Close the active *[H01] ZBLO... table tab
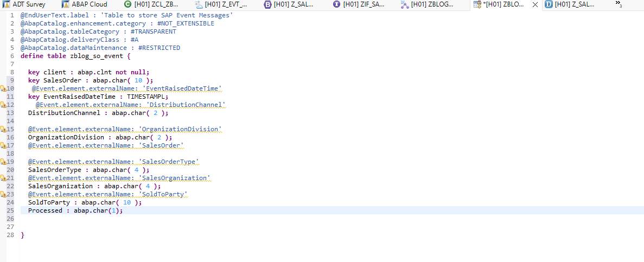Image resolution: width=644 pixels, height=262 pixels. tap(535, 4)
